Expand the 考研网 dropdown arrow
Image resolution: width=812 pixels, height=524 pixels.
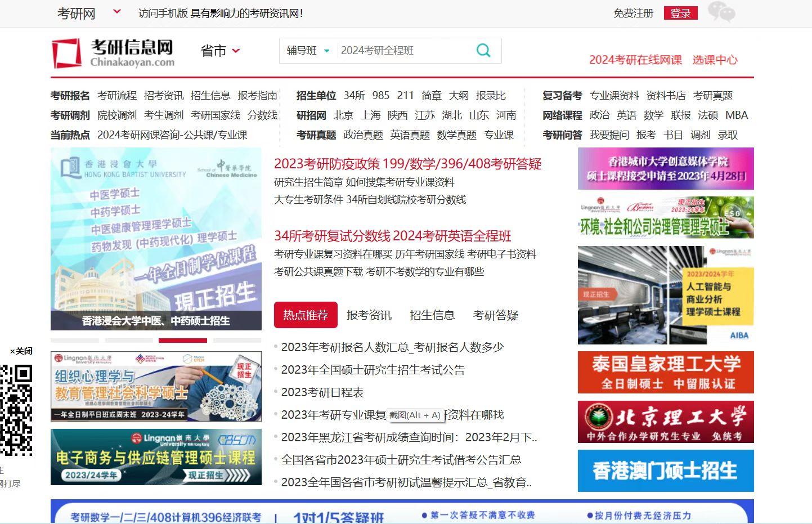point(117,11)
